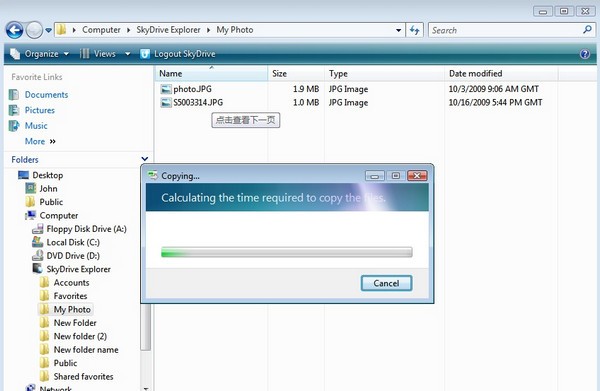Screen dimensions: 600x391
Task: Maximize the main Explorer window
Action: pos(564,11)
